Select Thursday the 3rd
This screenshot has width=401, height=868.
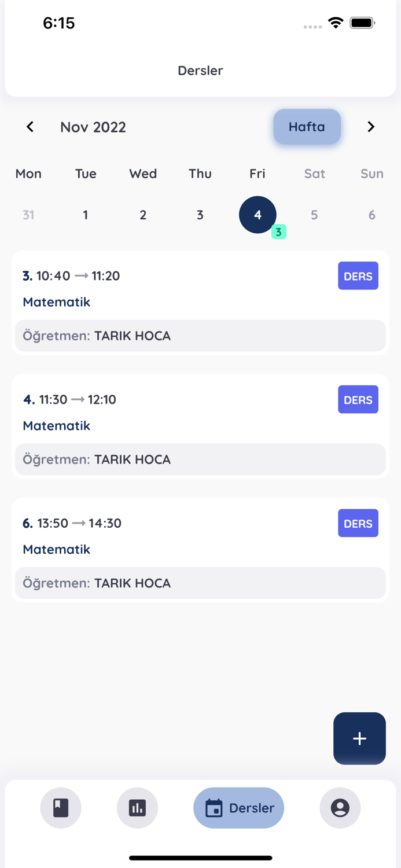(200, 215)
